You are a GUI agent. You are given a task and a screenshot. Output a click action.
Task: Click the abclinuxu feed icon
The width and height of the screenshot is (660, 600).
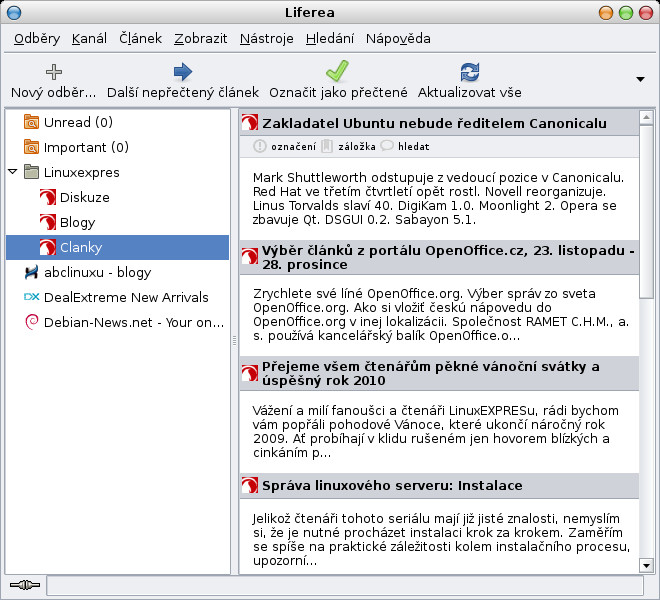32,272
